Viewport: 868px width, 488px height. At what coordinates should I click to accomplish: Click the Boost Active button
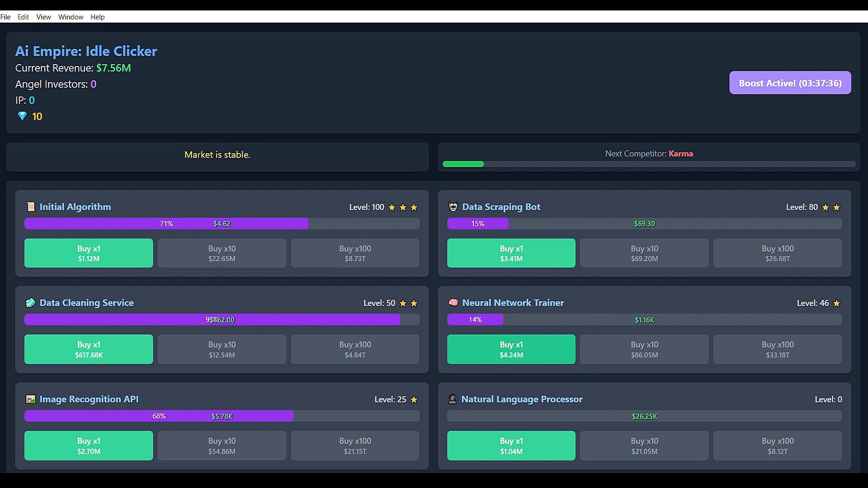790,83
